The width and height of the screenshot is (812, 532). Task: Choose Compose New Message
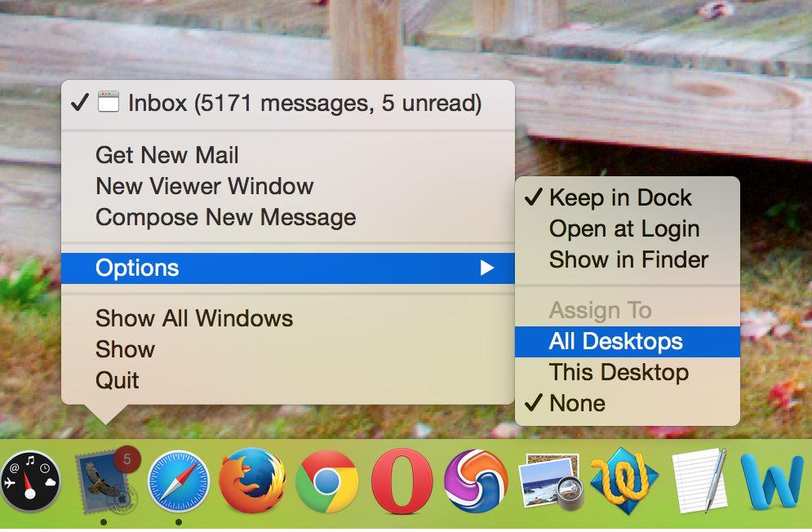pyautogui.click(x=288, y=217)
